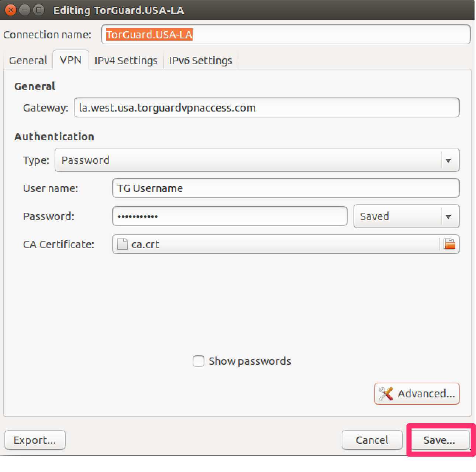Open the authentication Type dropdown
The image size is (476, 472).
[257, 160]
